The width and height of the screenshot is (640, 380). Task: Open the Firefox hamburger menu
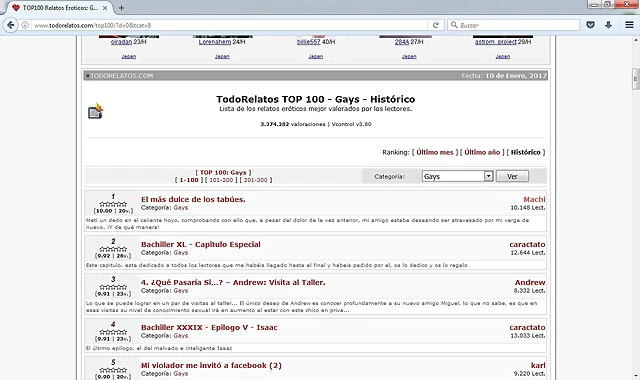(x=629, y=25)
